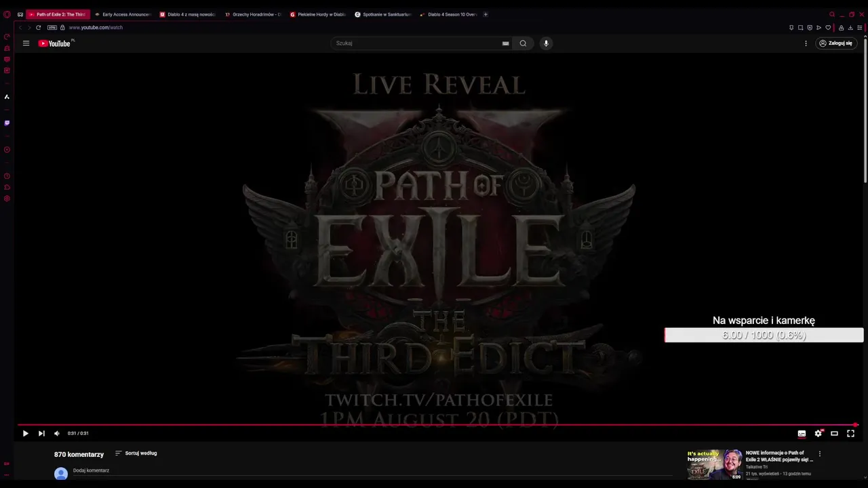Image resolution: width=868 pixels, height=488 pixels.
Task: Open the downloads icon in browser toolbar
Action: coord(850,28)
